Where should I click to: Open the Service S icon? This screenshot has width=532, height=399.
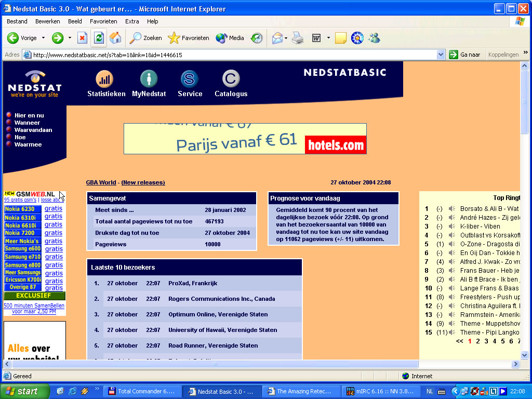tap(189, 79)
